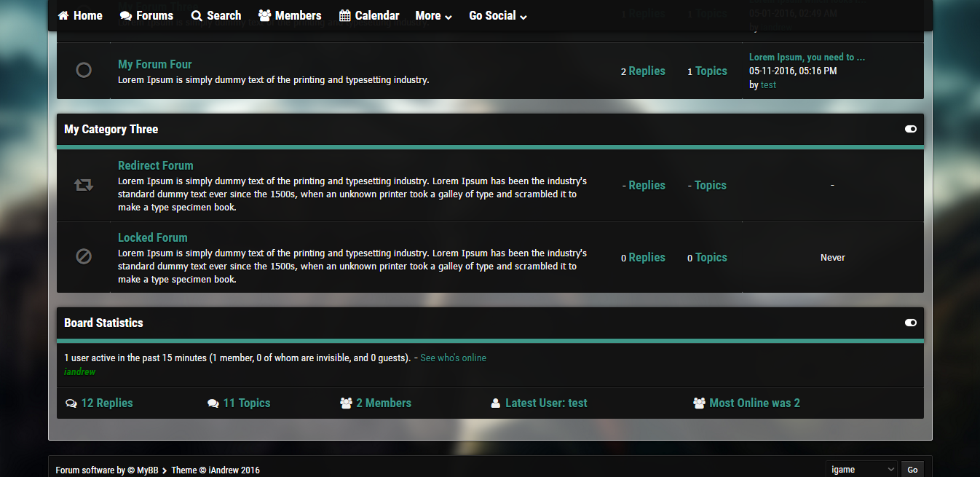
Task: Expand the More dropdown menu
Action: coord(433,15)
